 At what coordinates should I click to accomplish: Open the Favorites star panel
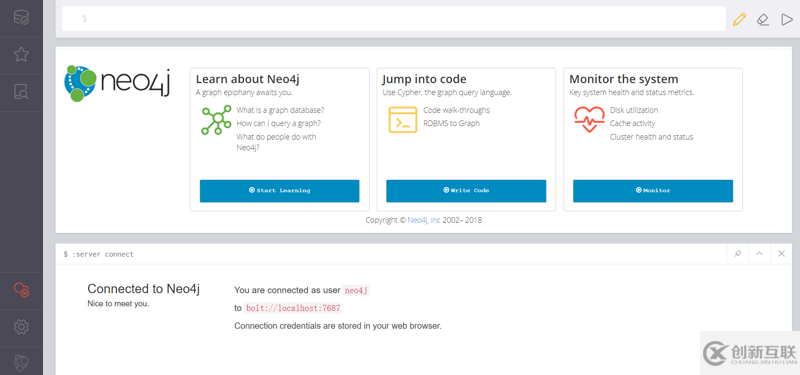click(21, 54)
